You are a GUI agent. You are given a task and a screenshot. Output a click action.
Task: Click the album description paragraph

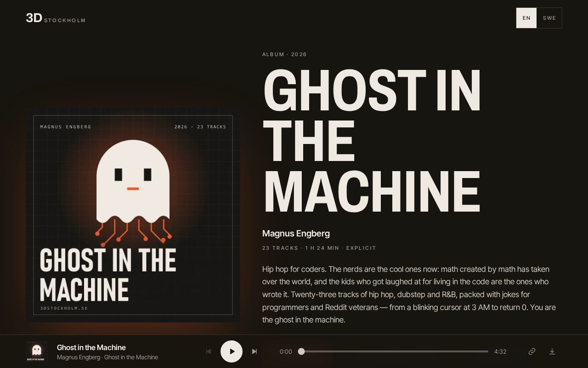pyautogui.click(x=409, y=294)
